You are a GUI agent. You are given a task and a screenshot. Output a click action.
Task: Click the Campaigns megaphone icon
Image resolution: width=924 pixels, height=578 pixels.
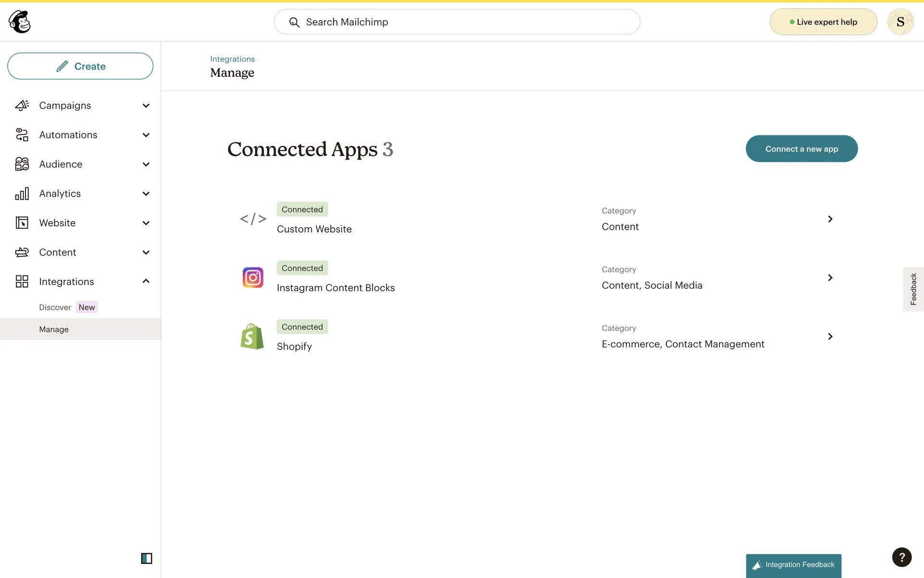tap(22, 105)
